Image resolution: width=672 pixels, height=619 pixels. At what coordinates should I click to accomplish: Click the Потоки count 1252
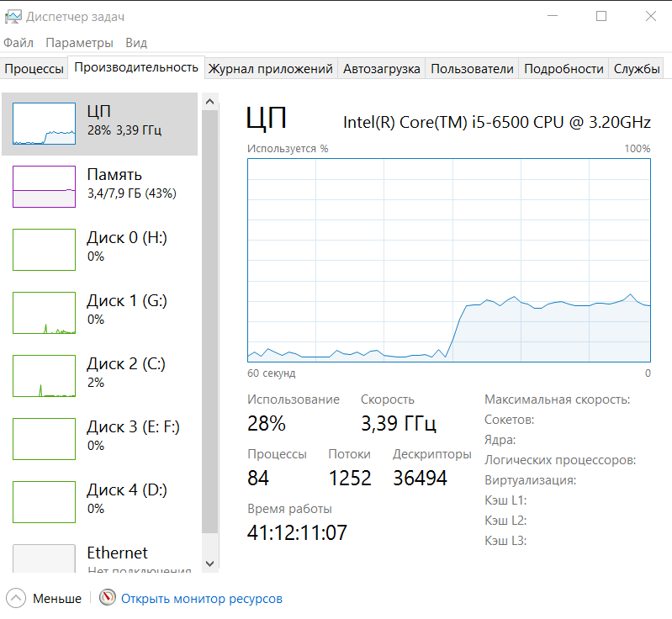click(x=350, y=478)
